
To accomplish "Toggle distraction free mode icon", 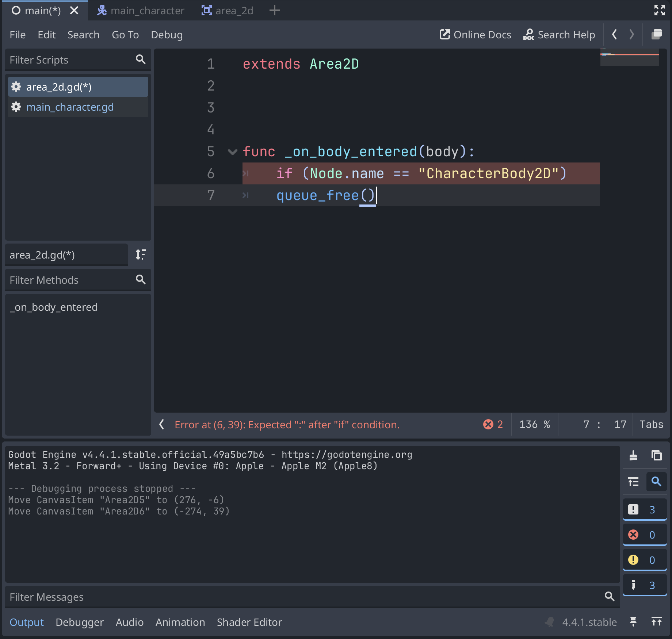I will 659,10.
